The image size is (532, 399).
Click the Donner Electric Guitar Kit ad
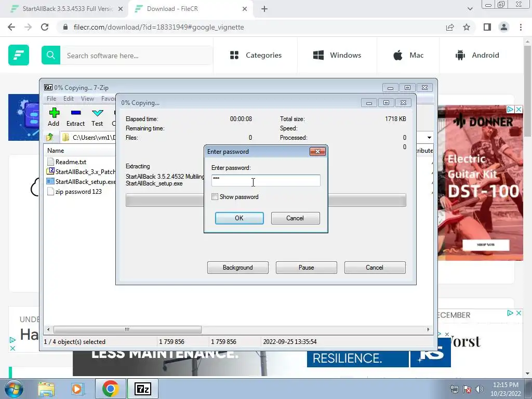tap(481, 183)
